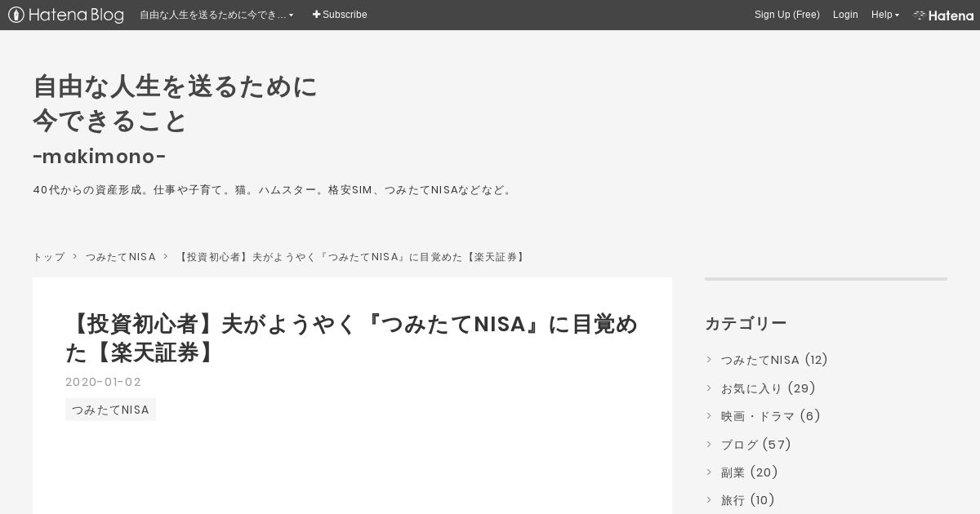Image resolution: width=980 pixels, height=514 pixels.
Task: Go to the トップ breadcrumb
Action: (x=48, y=257)
